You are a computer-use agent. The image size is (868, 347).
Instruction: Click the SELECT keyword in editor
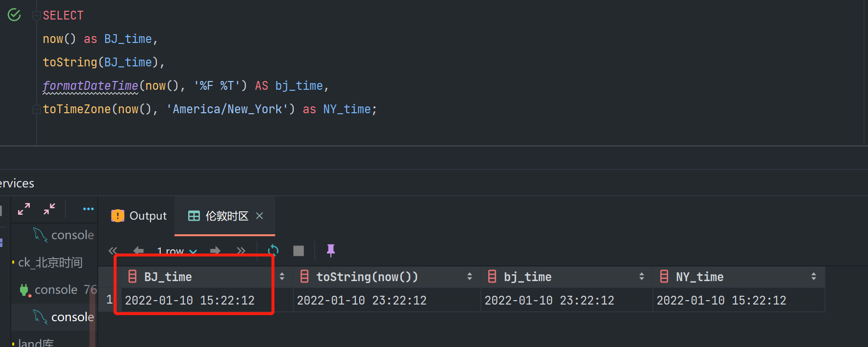click(x=63, y=16)
